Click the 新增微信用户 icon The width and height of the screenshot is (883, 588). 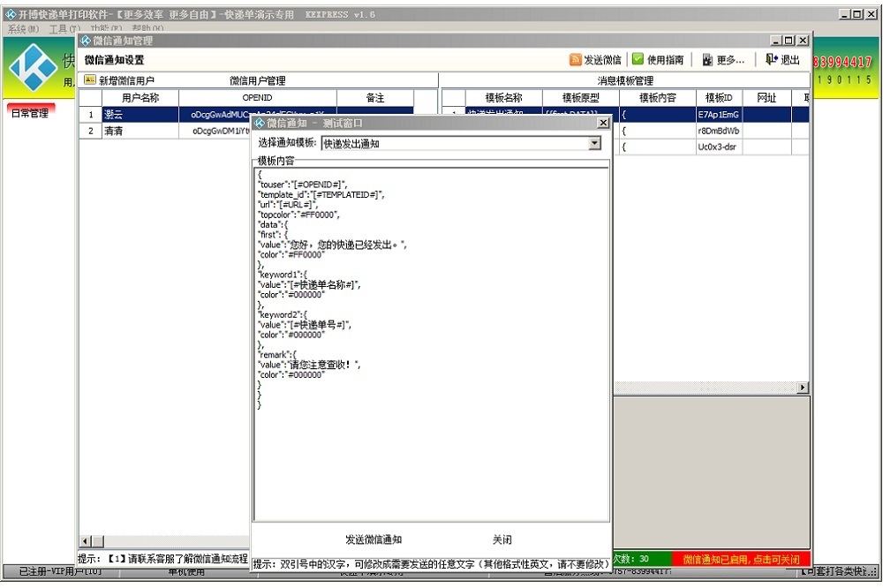click(x=90, y=80)
